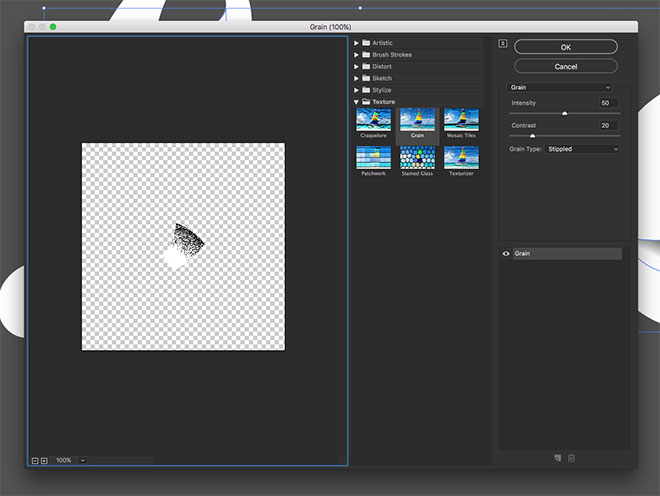Click the zoom in plus button
660x496 pixels.
pos(44,460)
